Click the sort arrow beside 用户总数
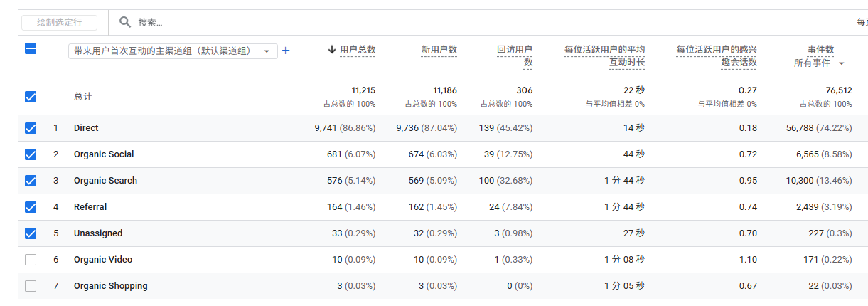 tap(331, 50)
